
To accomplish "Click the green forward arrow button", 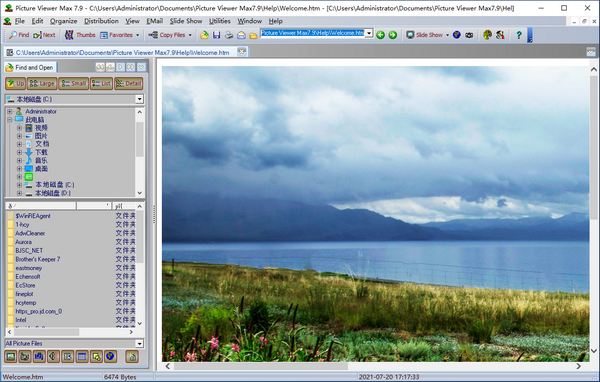I will coord(393,35).
